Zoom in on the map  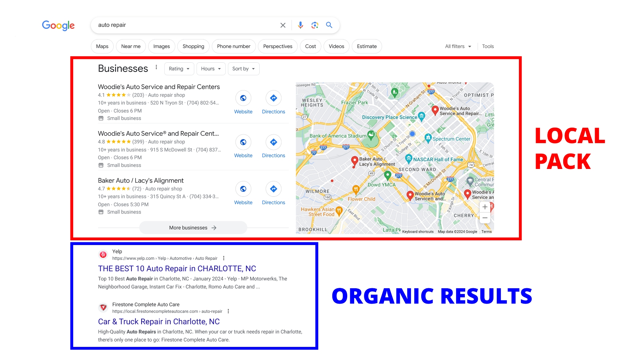coord(485,207)
